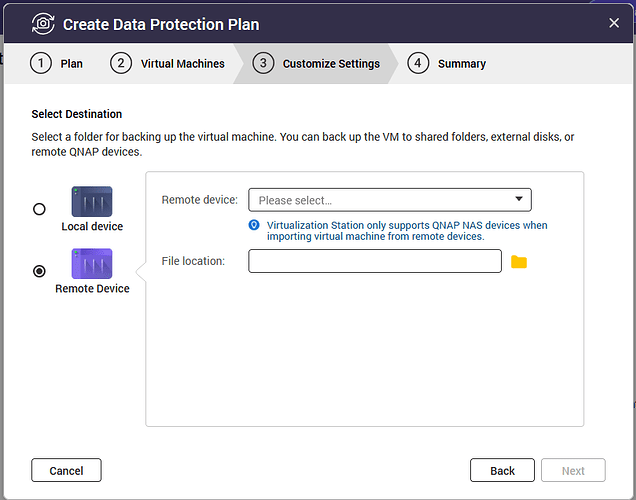
Task: Go to step 3 Customize Settings
Action: tap(316, 64)
